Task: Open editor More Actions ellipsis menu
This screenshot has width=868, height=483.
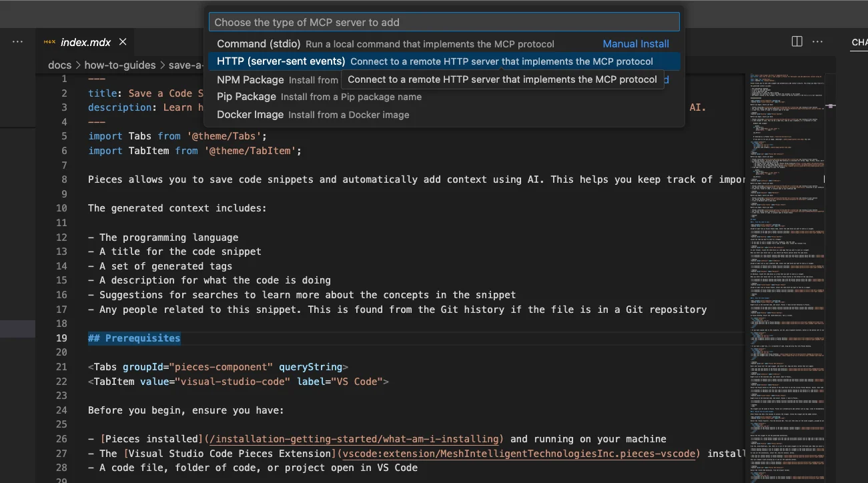Action: coord(817,41)
